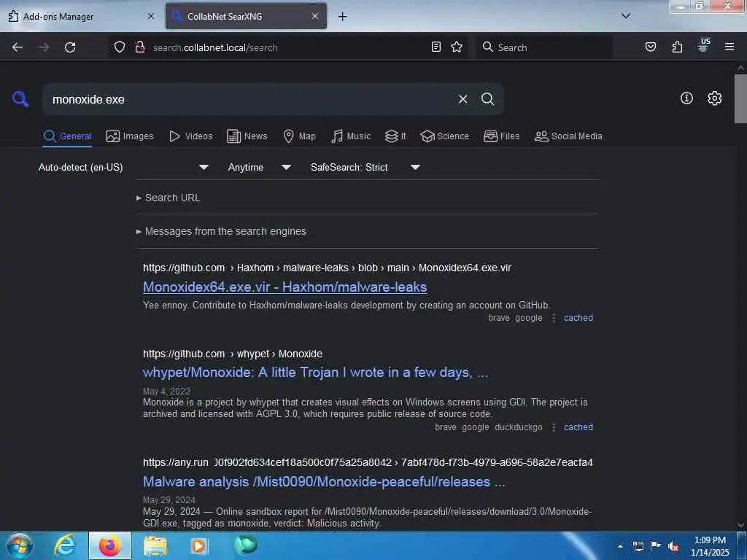The height and width of the screenshot is (560, 747).
Task: Open SearXNG preferences gear icon
Action: point(714,98)
